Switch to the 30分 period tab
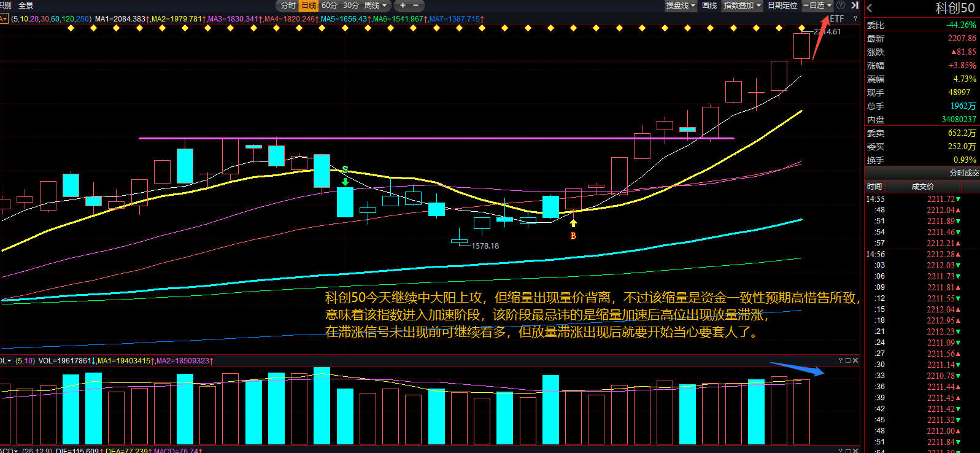The width and height of the screenshot is (980, 453). (351, 6)
